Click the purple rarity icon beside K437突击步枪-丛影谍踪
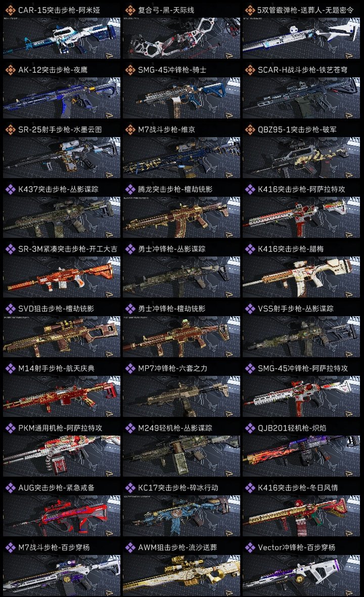 click(11, 189)
